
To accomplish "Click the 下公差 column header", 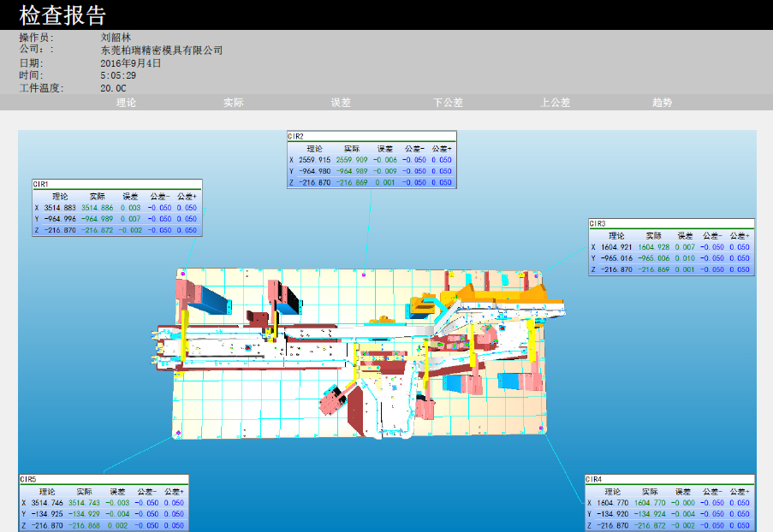I will [448, 103].
